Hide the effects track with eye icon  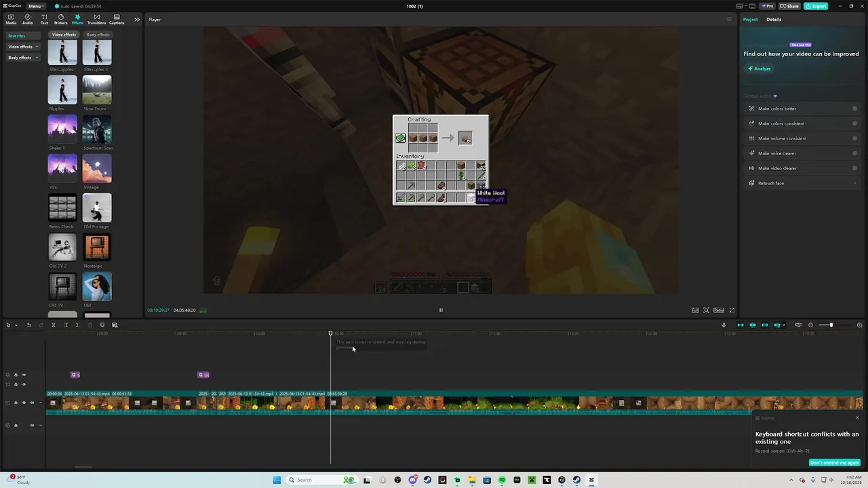click(24, 375)
